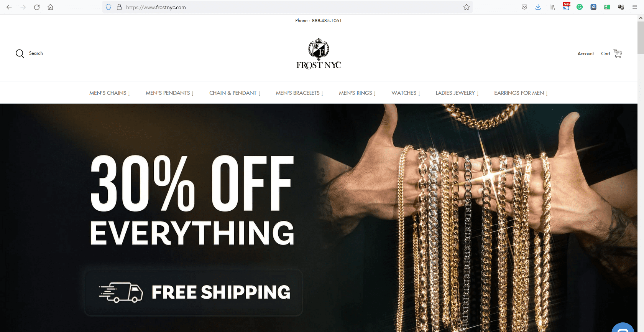Viewport: 644px width, 332px height.
Task: Open the Men's Rings menu
Action: [x=357, y=93]
